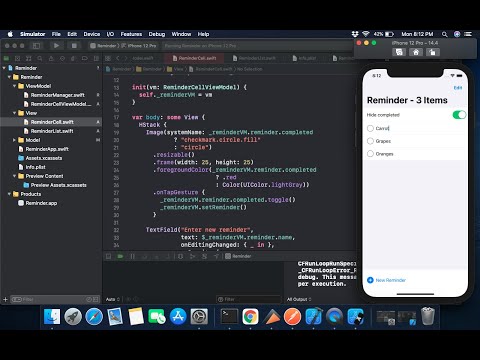The image size is (480, 360).
Task: Stop the running app in Xcode
Action: 74,46
